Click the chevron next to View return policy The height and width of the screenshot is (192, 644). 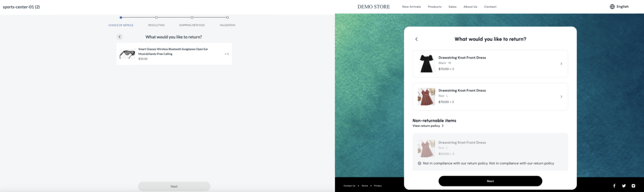[x=443, y=126]
